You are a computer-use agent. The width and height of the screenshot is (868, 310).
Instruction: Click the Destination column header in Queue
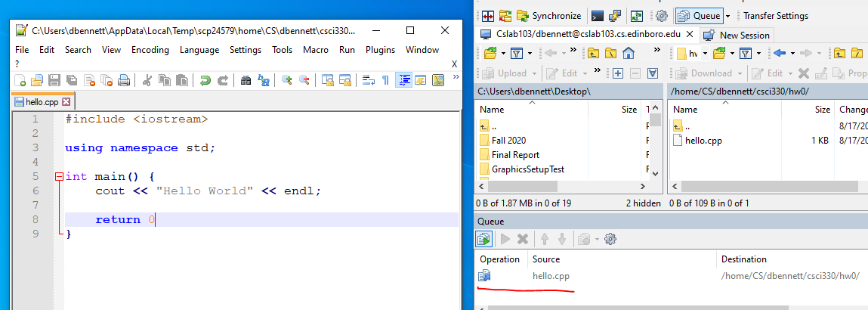tap(743, 259)
